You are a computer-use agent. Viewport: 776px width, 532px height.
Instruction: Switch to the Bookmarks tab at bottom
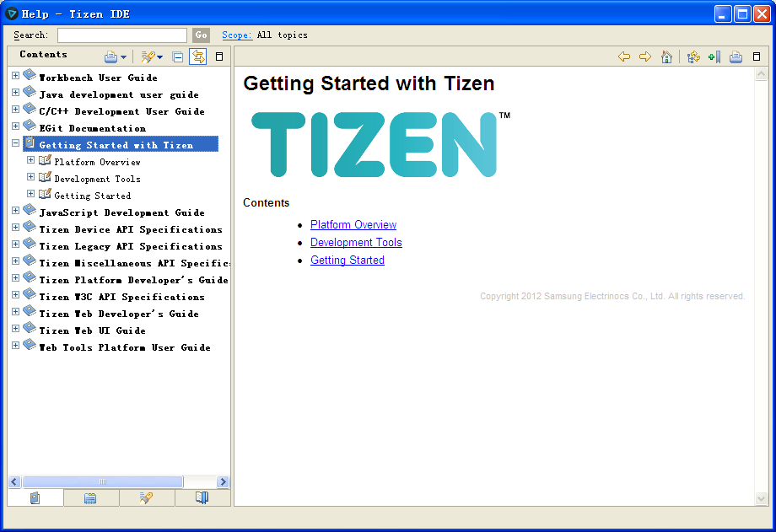[202, 497]
